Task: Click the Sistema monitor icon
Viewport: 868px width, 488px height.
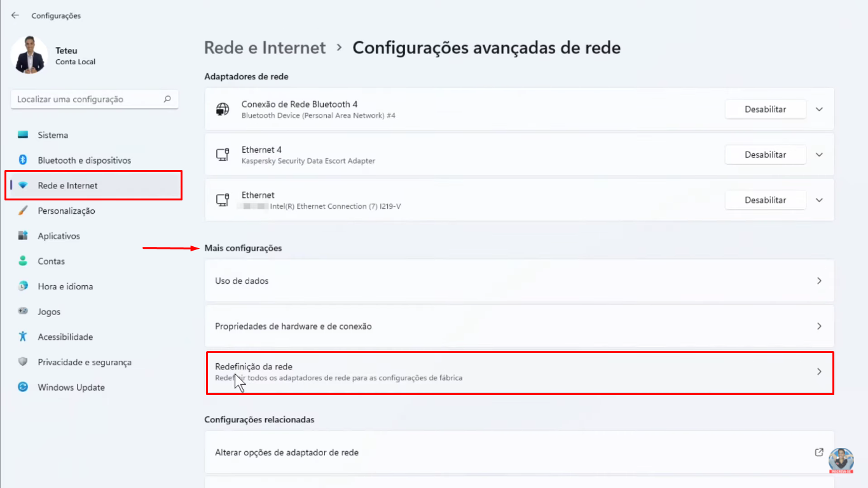Action: click(23, 135)
